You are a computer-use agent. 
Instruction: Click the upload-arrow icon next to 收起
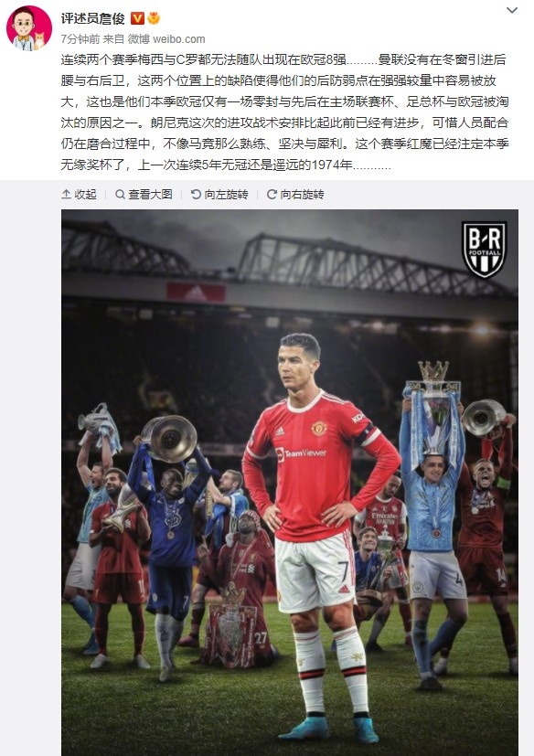pyautogui.click(x=66, y=195)
